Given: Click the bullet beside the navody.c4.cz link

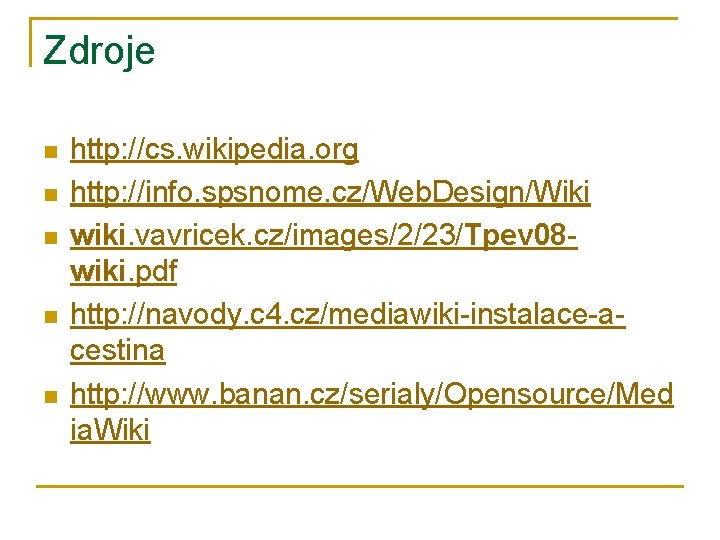Looking at the screenshot, I should click(x=50, y=314).
